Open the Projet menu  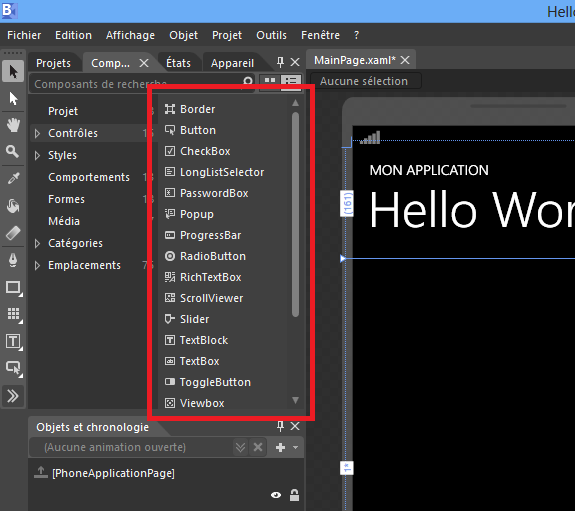pos(227,35)
